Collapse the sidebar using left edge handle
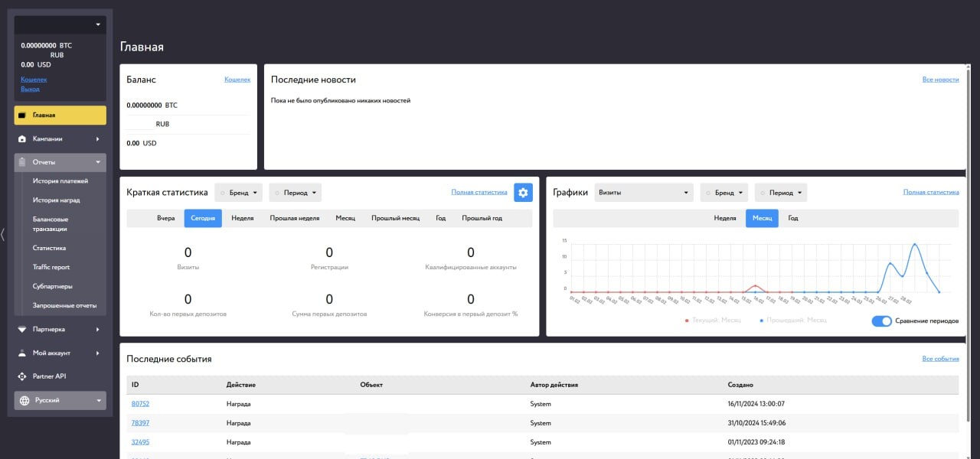 (3, 235)
